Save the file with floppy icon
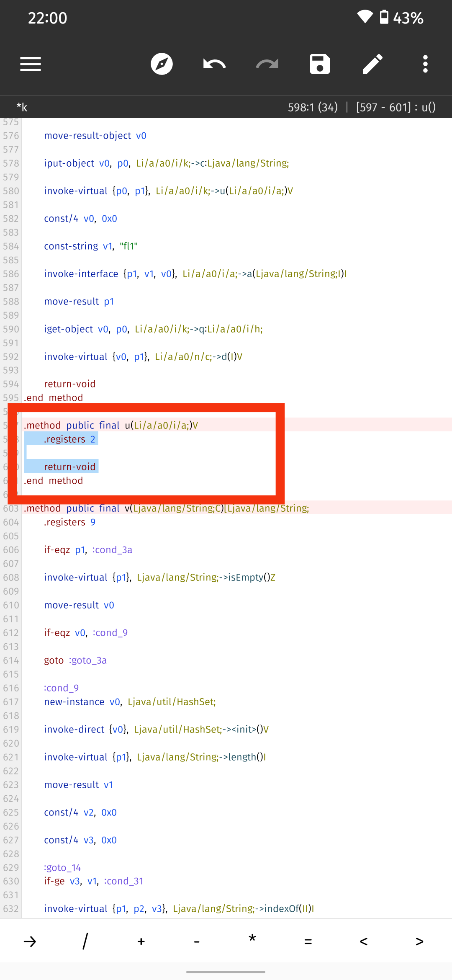Screen dimensions: 452x980 (x=320, y=64)
